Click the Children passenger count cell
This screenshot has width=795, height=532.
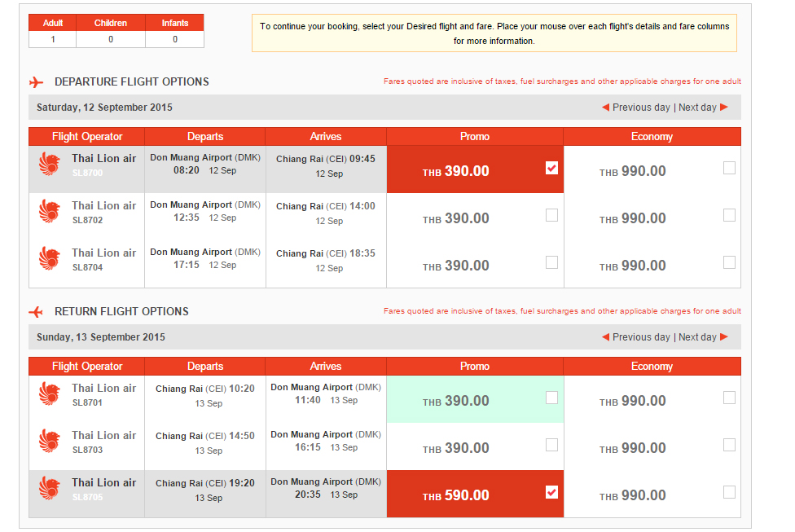[111, 39]
